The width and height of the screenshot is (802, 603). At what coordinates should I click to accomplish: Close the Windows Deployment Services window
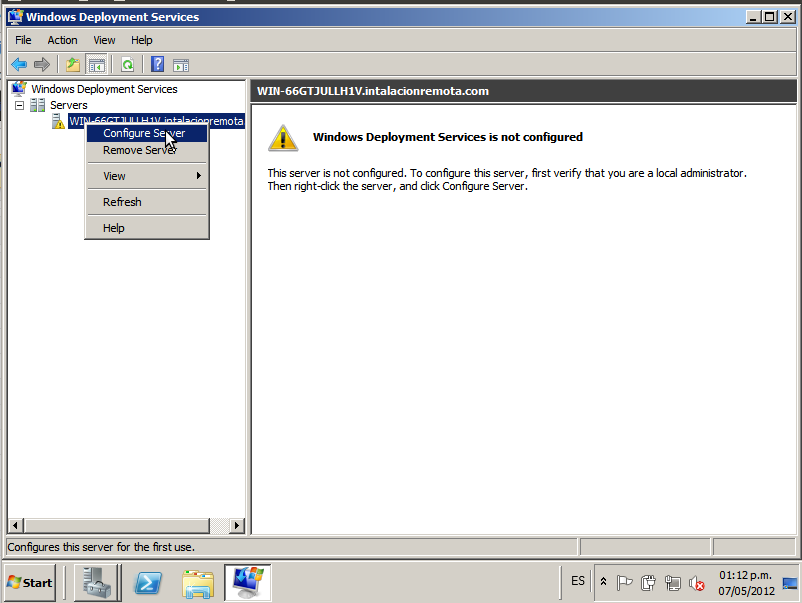[788, 17]
